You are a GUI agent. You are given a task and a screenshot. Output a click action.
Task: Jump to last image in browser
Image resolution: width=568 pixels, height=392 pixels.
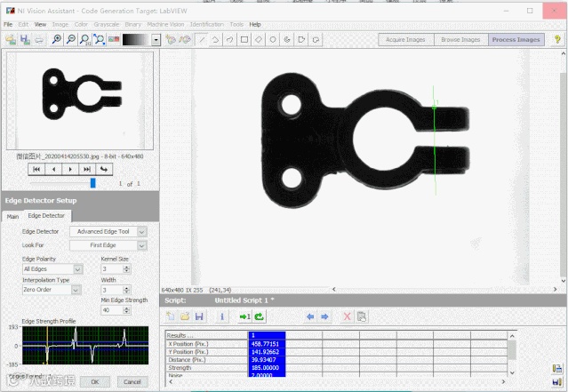click(x=87, y=169)
